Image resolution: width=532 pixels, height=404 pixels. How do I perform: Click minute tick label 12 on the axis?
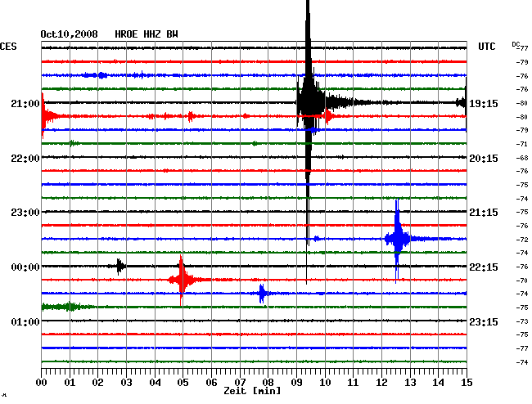(x=381, y=383)
